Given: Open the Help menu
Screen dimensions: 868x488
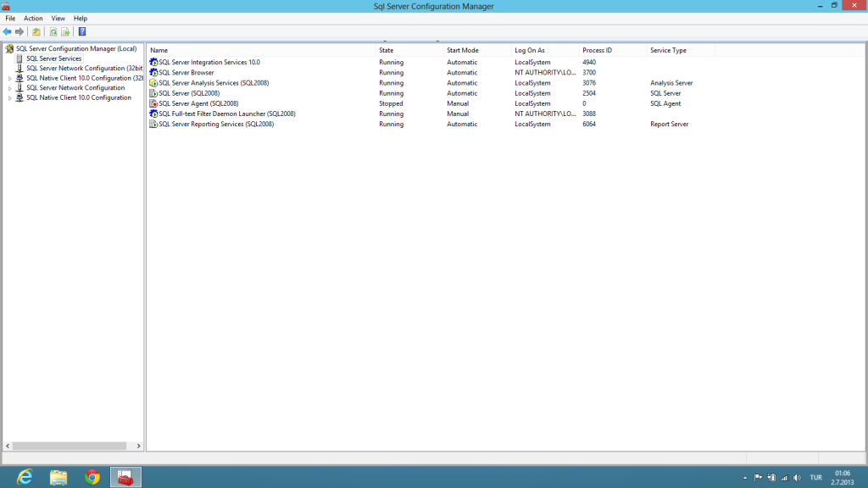Looking at the screenshot, I should (x=81, y=19).
